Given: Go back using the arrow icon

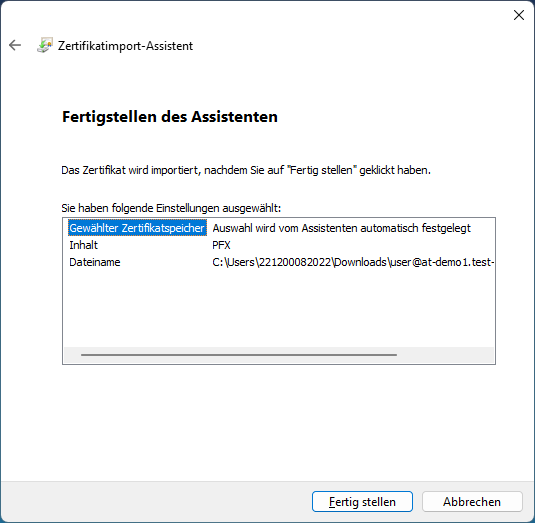Looking at the screenshot, I should coord(15,45).
